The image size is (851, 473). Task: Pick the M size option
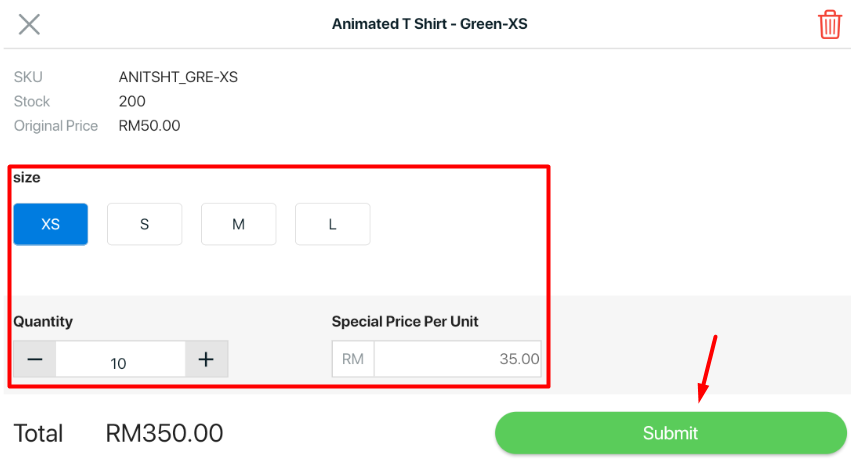pos(238,224)
